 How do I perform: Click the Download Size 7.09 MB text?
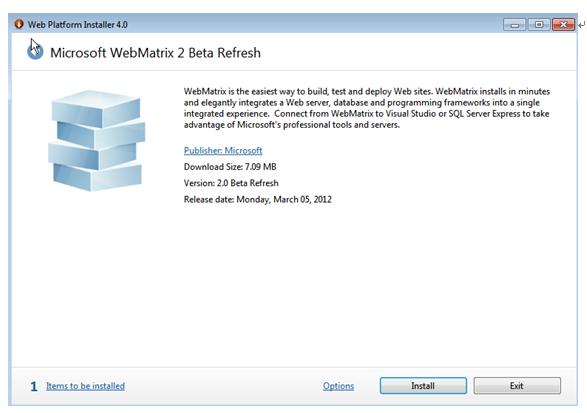coord(230,167)
